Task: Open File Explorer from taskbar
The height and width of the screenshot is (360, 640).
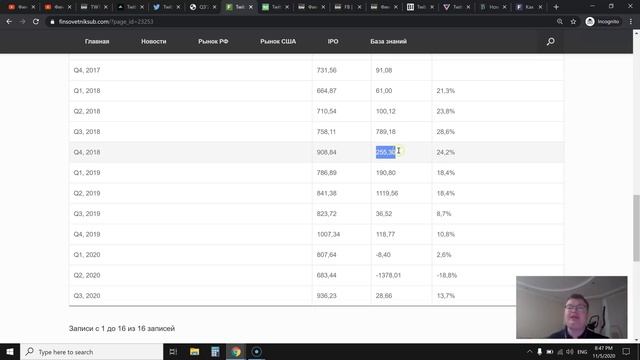Action: pos(194,352)
